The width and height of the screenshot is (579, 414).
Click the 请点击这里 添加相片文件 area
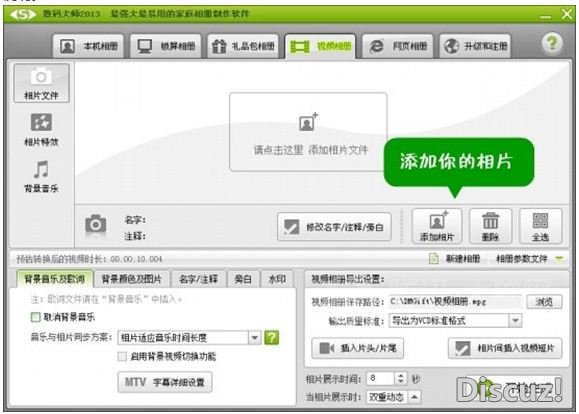308,132
